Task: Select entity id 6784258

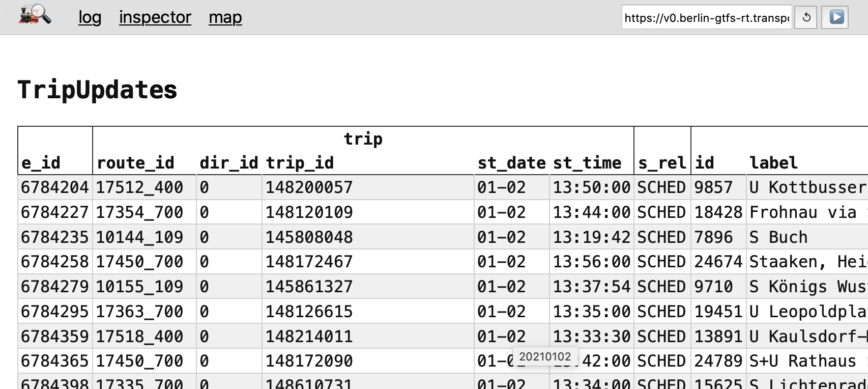Action: pos(55,262)
